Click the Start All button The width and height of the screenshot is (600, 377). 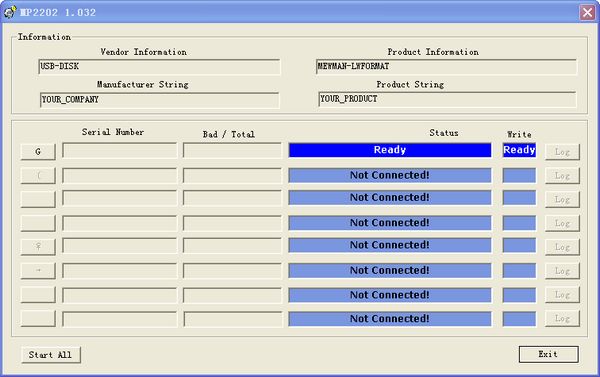(51, 355)
